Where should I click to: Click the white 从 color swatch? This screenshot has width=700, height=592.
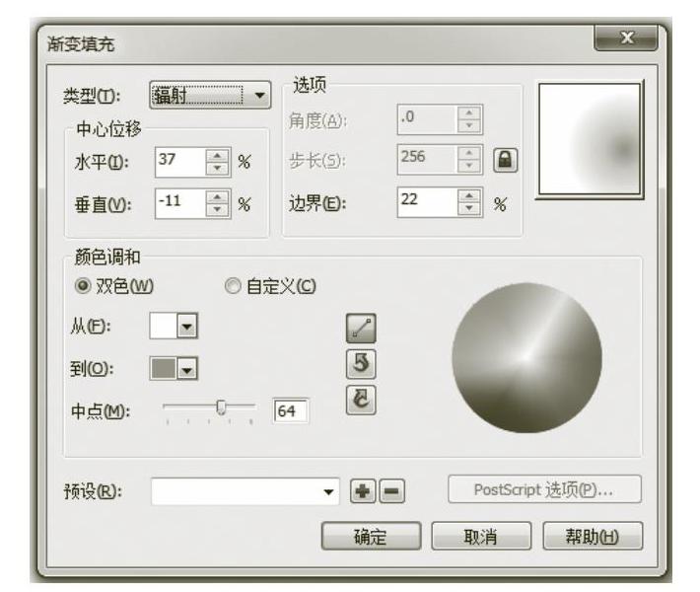(164, 327)
